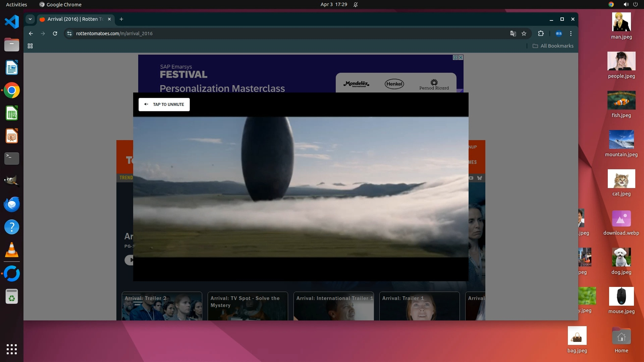Screen dimensions: 644x362
Task: Open Chrome three-dot menu
Action: [x=571, y=34]
